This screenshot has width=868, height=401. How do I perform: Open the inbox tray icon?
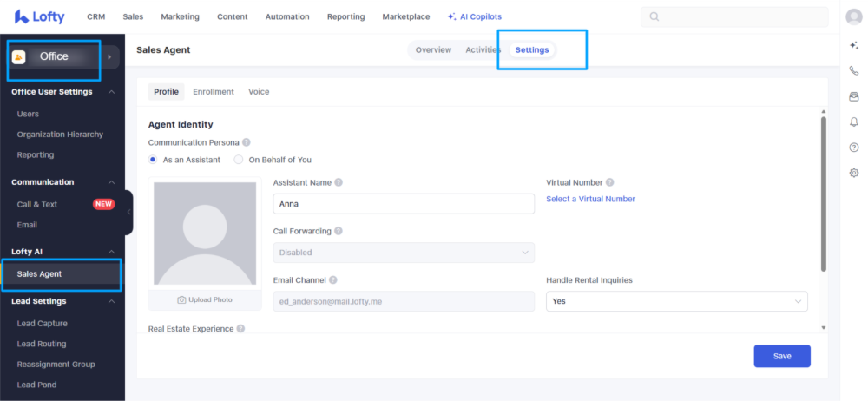pyautogui.click(x=853, y=96)
